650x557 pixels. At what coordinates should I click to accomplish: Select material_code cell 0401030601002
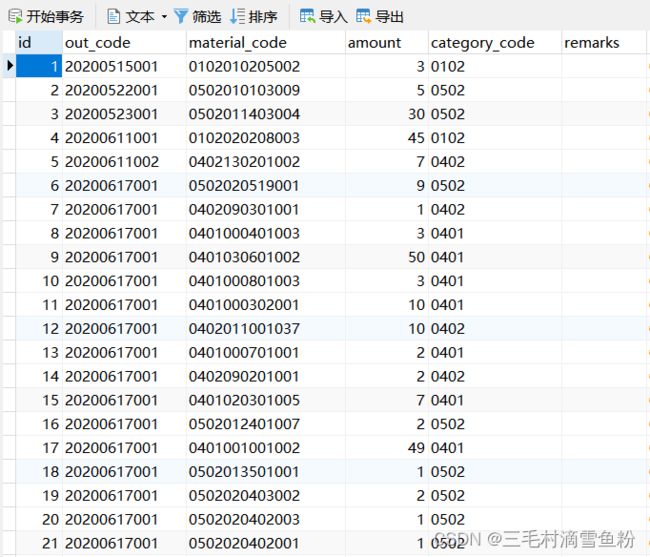[266, 257]
